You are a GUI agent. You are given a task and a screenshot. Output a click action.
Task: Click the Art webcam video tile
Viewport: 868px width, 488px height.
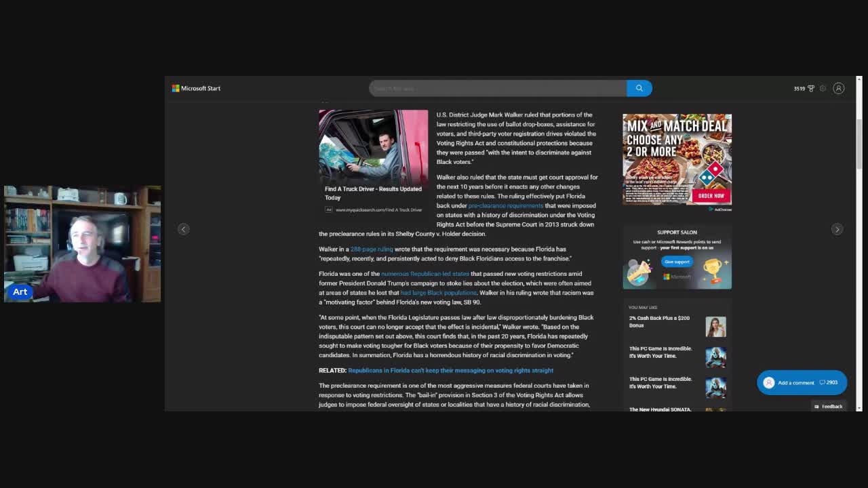[83, 244]
